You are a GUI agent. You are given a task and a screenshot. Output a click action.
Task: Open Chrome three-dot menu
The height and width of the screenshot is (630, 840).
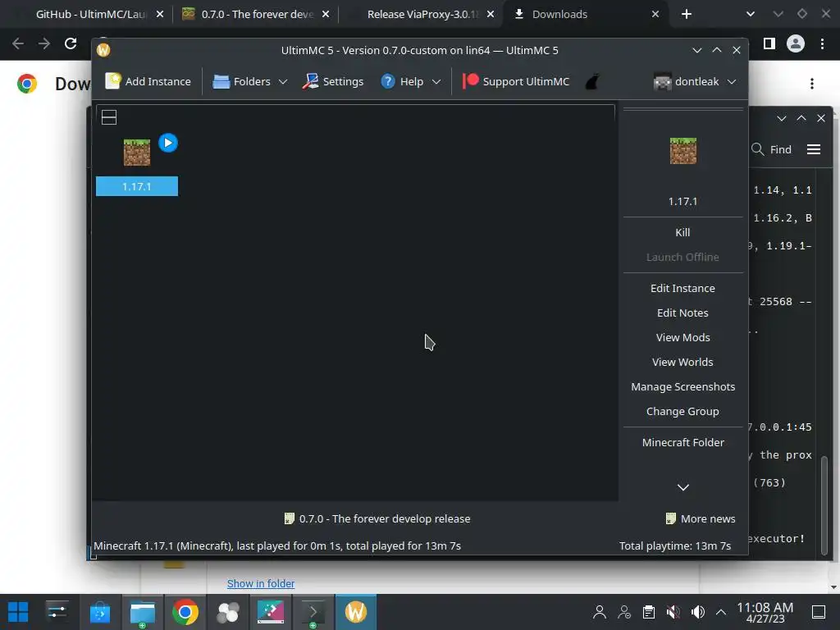click(822, 43)
